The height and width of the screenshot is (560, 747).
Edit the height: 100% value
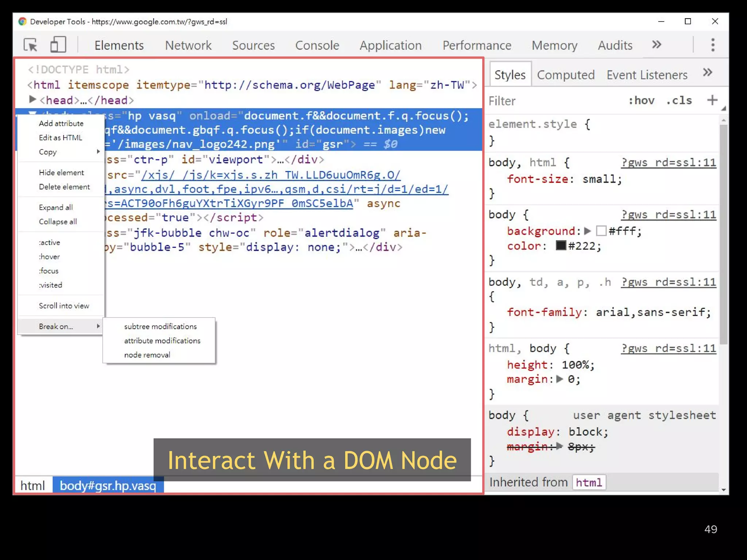point(575,365)
